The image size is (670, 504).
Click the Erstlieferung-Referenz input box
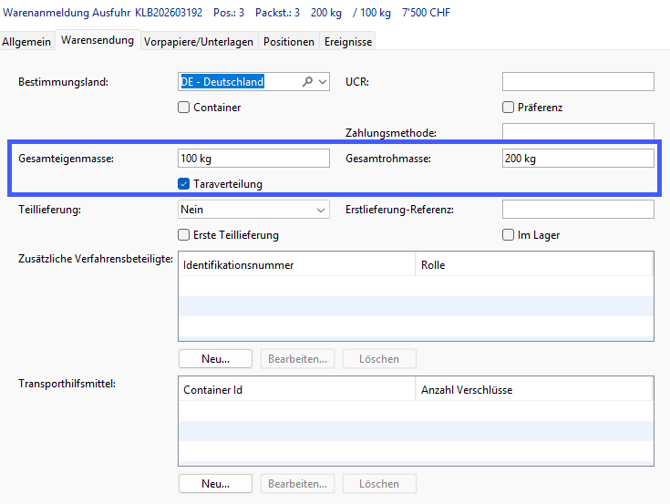577,210
